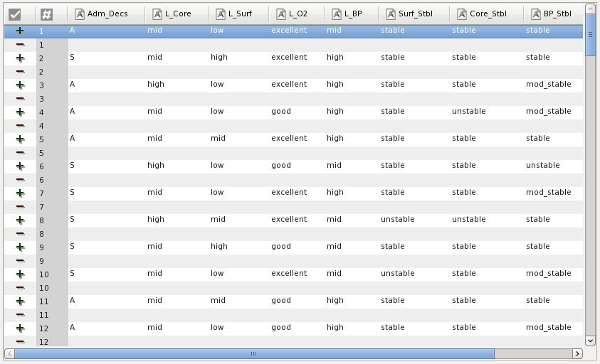Click red minus icon under row 6

(21, 180)
